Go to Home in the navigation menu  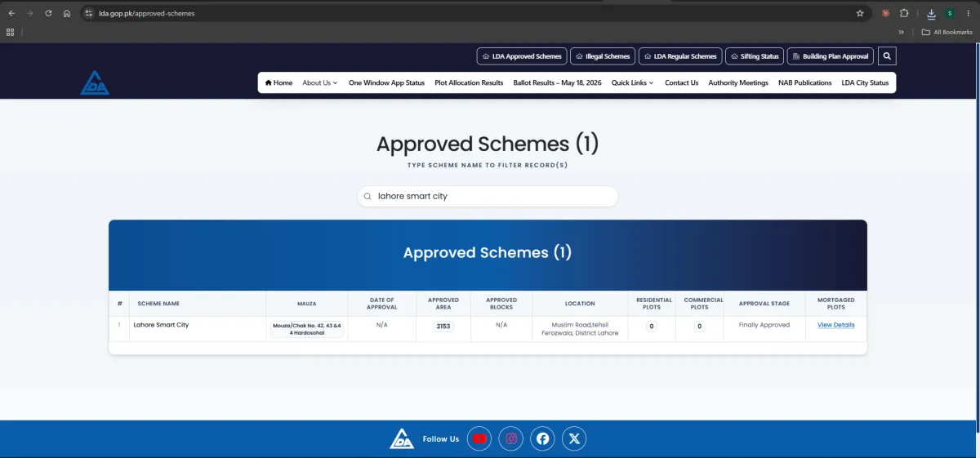point(278,82)
